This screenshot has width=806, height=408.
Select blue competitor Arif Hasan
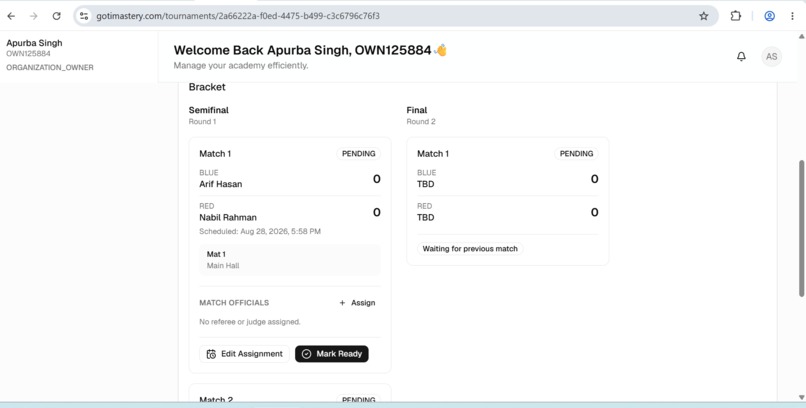221,184
